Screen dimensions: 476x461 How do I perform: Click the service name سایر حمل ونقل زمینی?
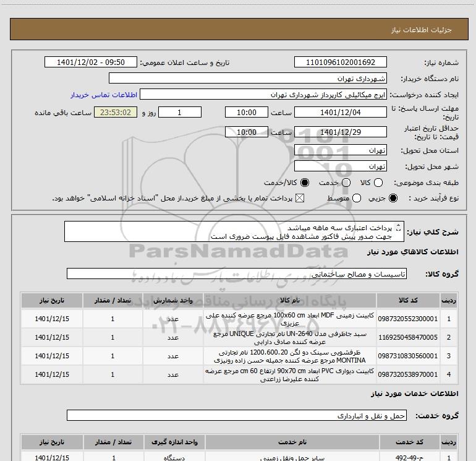pos(292,457)
